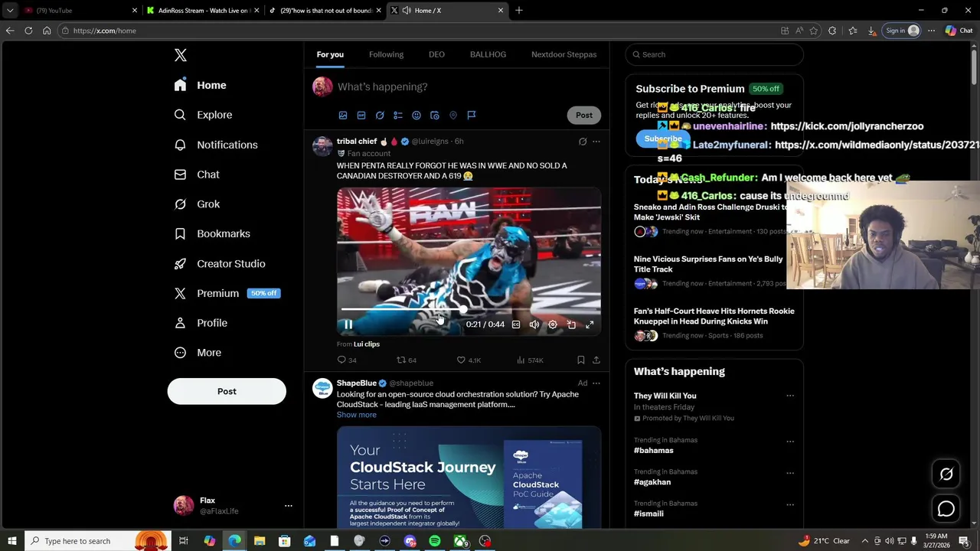Open browser tab list dropdown arrow
This screenshot has width=980, height=551.
click(x=10, y=10)
